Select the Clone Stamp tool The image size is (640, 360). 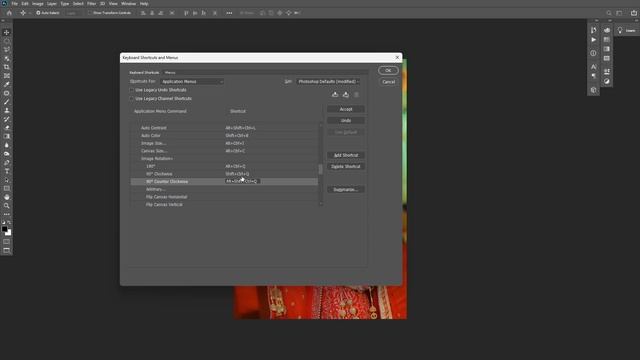[7, 110]
